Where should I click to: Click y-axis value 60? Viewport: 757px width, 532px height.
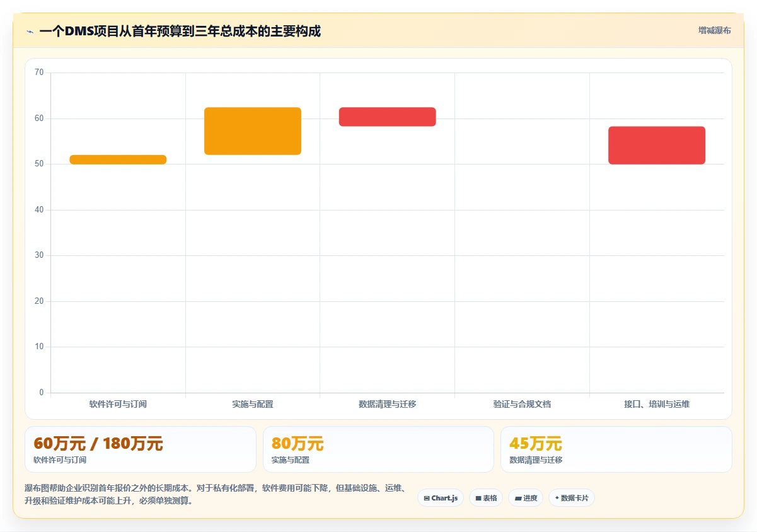39,119
